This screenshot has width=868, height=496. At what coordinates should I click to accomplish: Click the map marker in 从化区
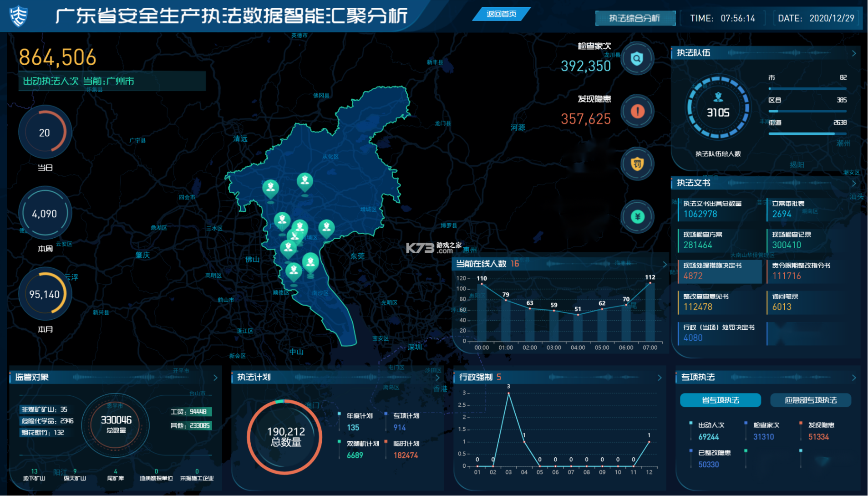[305, 183]
